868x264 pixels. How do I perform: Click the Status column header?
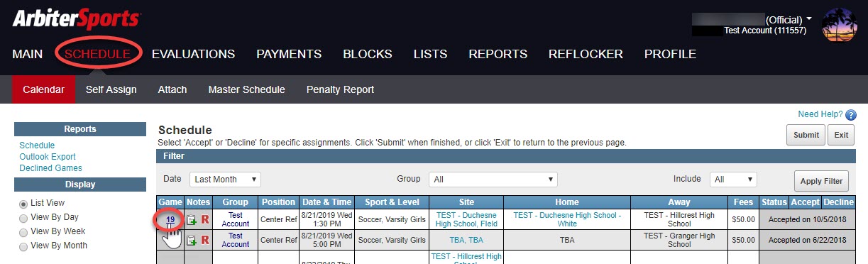point(774,202)
